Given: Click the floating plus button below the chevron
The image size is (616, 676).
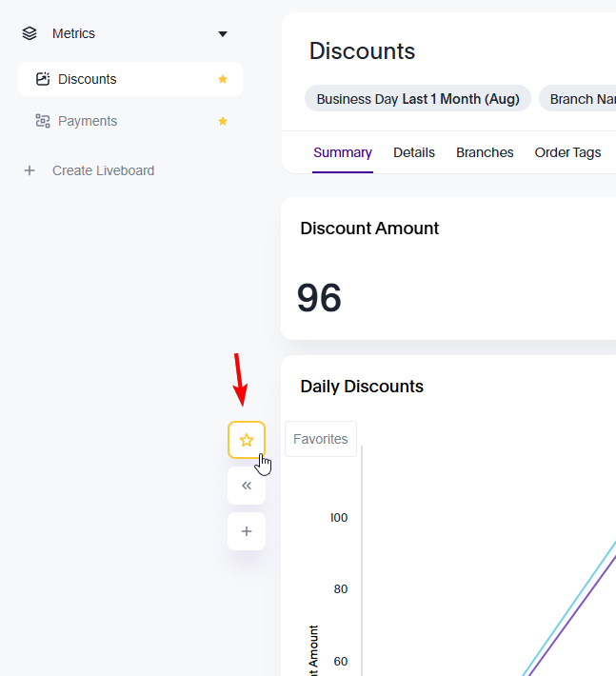Looking at the screenshot, I should [x=247, y=531].
